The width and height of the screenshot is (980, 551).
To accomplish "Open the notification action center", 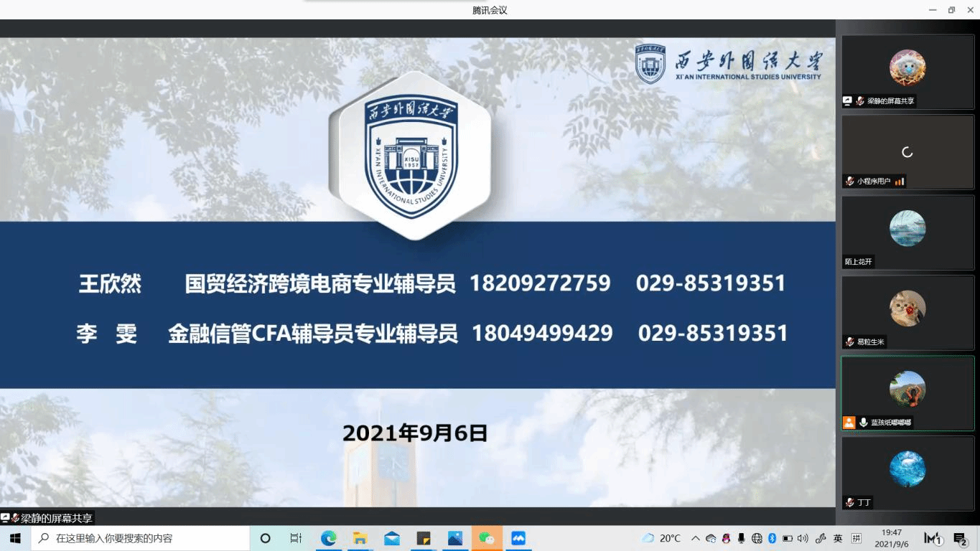I will pyautogui.click(x=961, y=538).
